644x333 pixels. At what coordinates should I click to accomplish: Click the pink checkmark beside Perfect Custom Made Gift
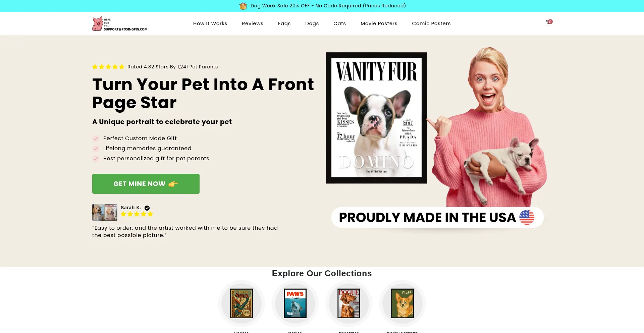click(96, 138)
